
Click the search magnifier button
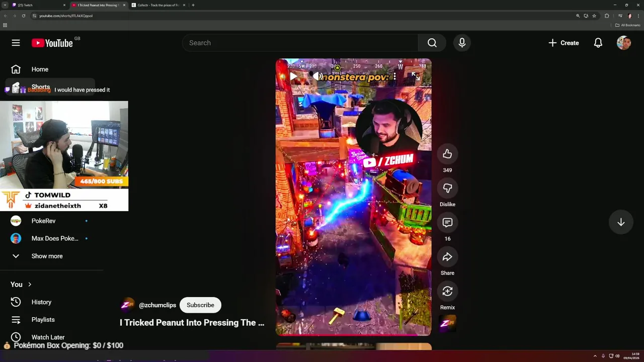click(x=432, y=43)
